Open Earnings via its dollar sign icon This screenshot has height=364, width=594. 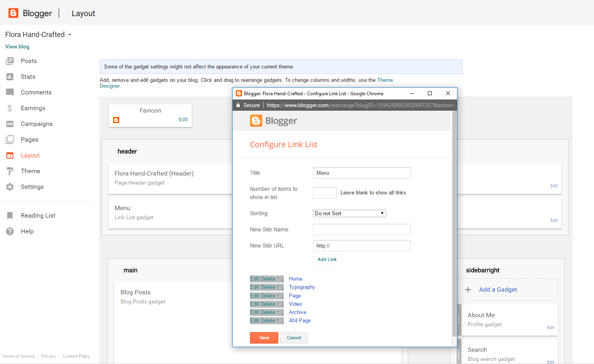pos(10,108)
